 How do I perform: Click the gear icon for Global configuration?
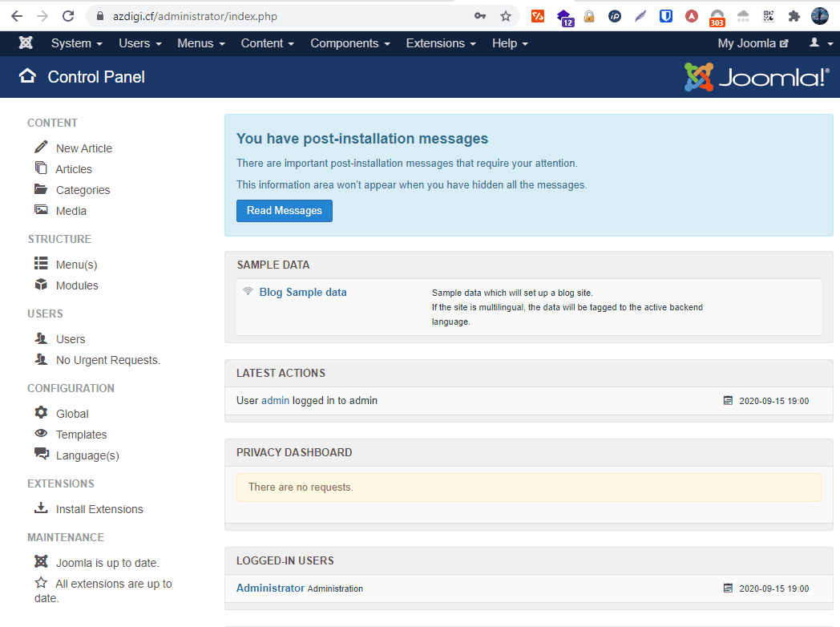click(x=41, y=413)
